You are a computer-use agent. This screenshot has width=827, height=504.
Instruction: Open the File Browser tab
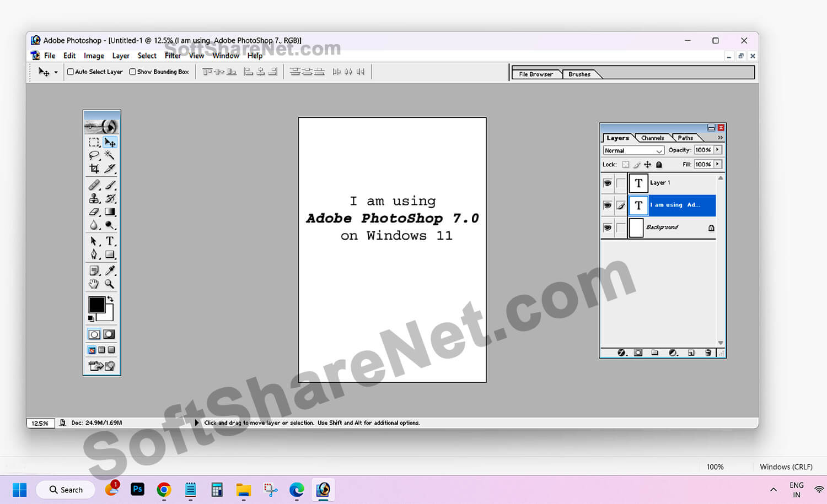(x=536, y=74)
